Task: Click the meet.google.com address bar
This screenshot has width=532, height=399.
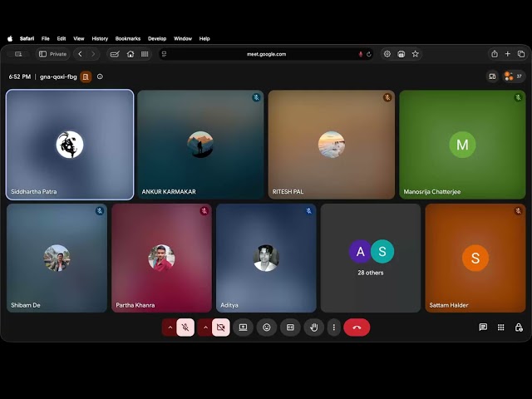Action: pyautogui.click(x=266, y=54)
